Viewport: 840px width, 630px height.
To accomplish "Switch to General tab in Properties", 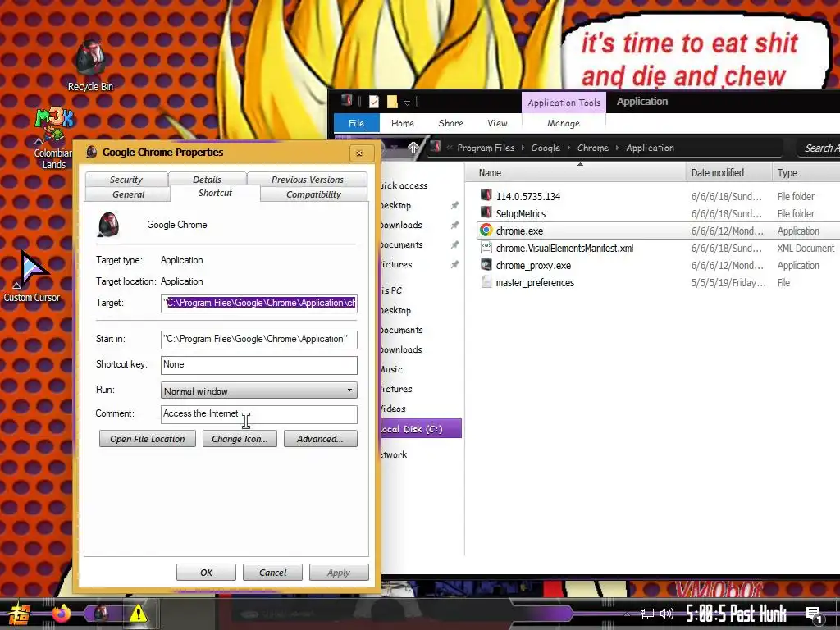I will click(x=129, y=194).
